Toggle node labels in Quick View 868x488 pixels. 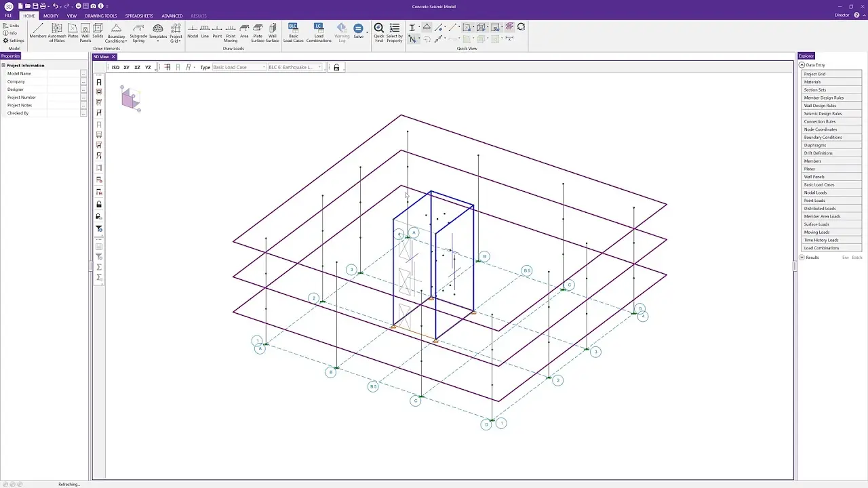(x=412, y=39)
